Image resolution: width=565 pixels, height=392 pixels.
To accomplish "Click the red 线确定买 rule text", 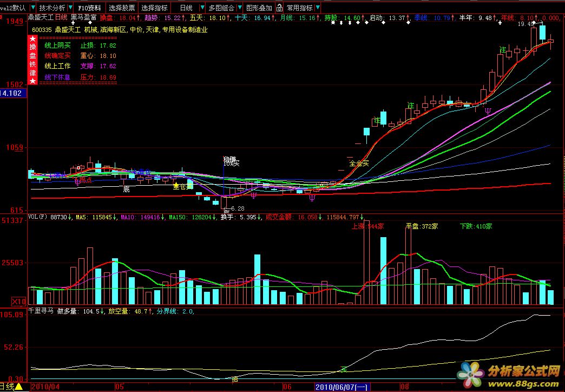I will [x=58, y=56].
